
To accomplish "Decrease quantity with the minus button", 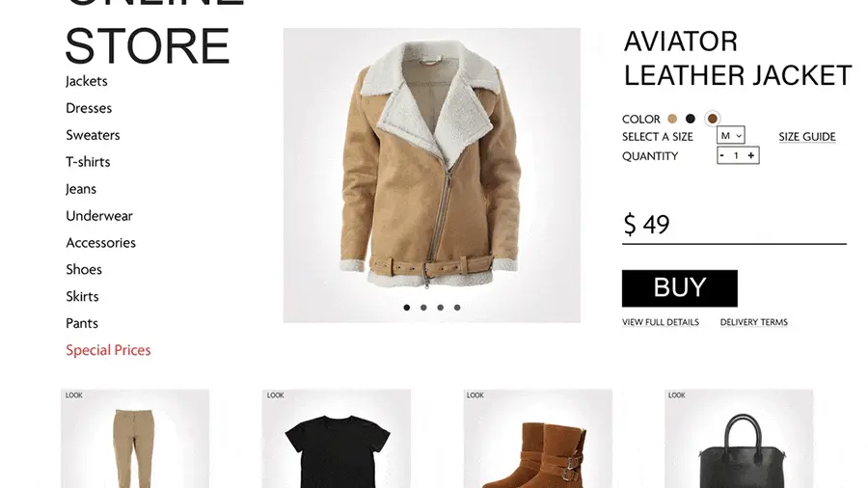I will click(x=721, y=155).
